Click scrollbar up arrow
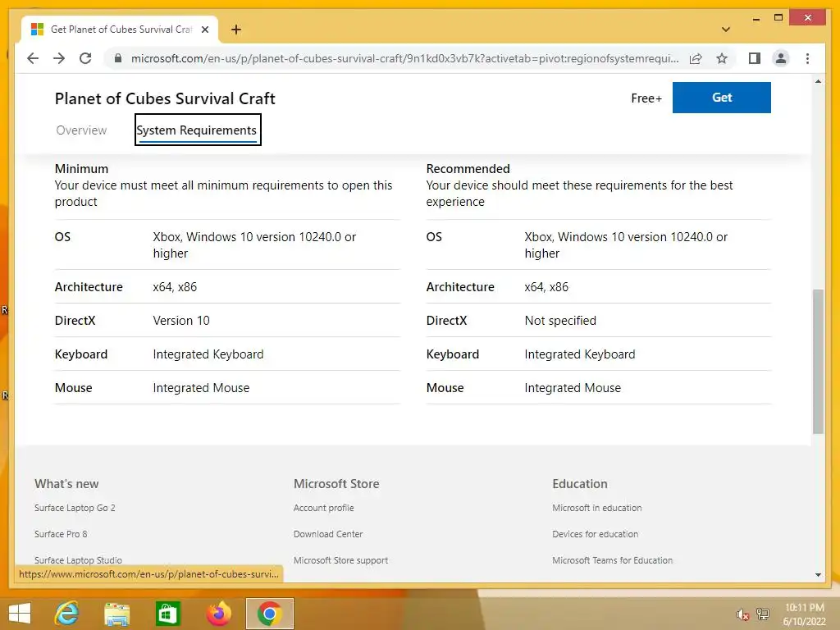840x630 pixels. [x=818, y=81]
